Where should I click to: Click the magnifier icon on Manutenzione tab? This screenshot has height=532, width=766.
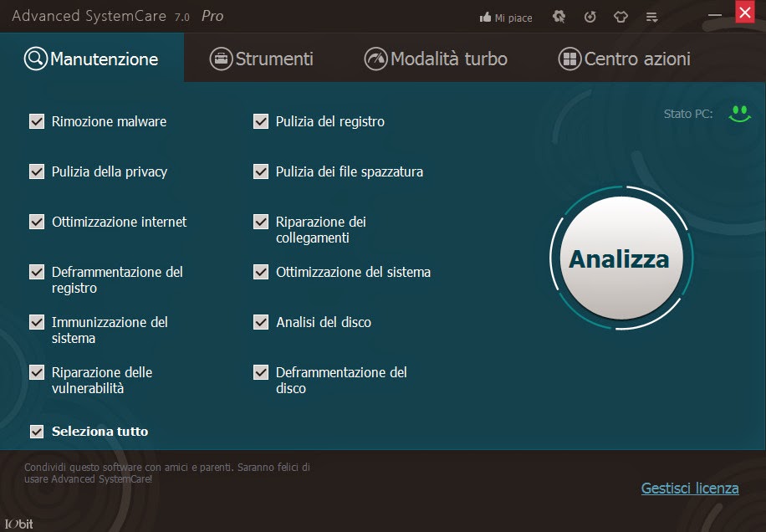(x=35, y=59)
